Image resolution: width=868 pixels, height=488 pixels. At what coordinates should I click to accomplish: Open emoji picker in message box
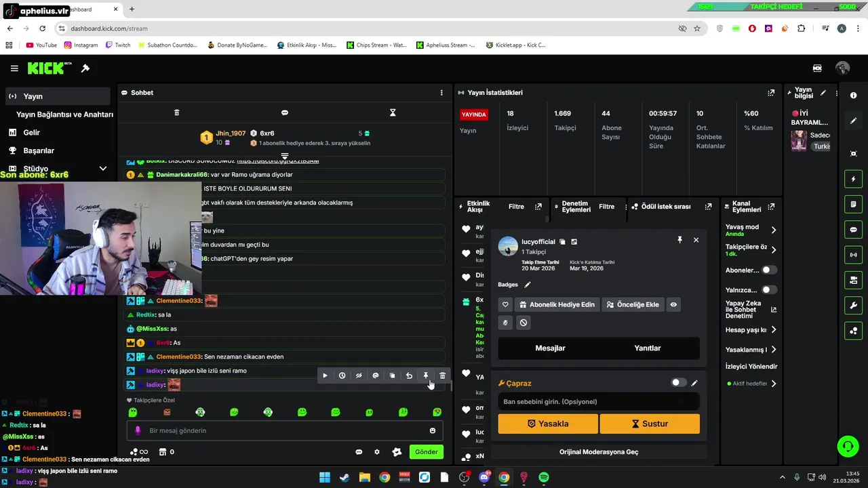pos(433,430)
